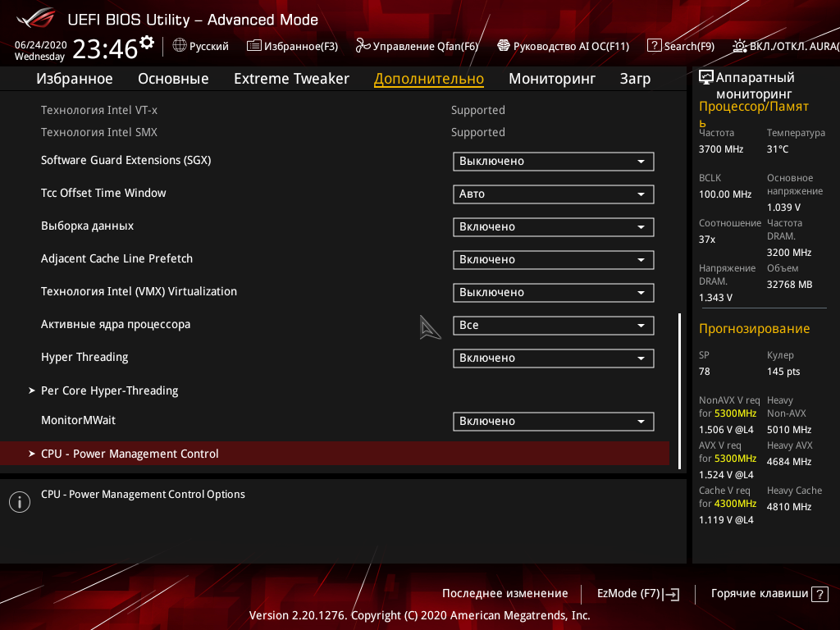This screenshot has width=840, height=630.
Task: Switch to EzMode (F7)
Action: [628, 594]
